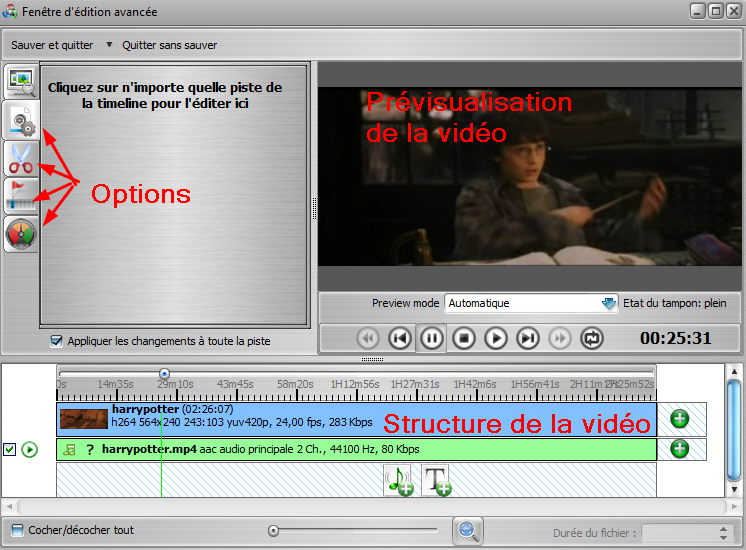Viewport: 746px width, 550px height.
Task: Toggle loop playback button
Action: point(592,338)
